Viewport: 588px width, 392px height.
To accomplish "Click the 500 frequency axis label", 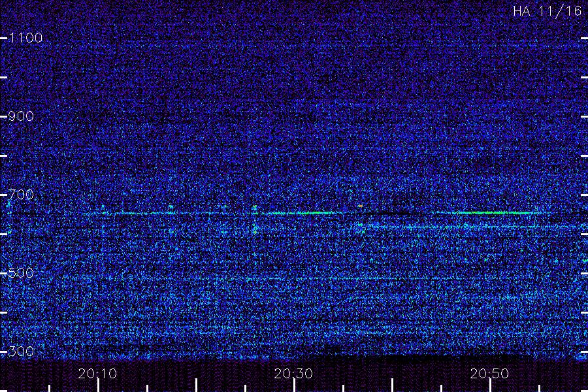I will click(21, 273).
